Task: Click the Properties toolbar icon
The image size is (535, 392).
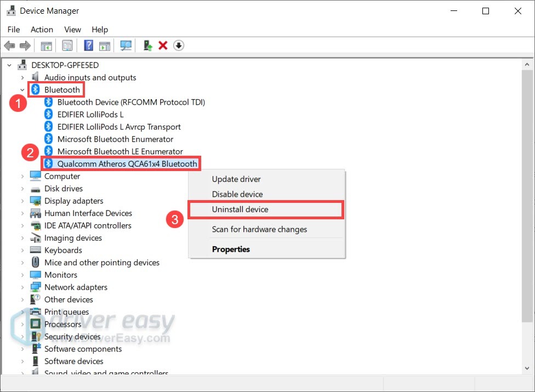Action: tap(67, 45)
